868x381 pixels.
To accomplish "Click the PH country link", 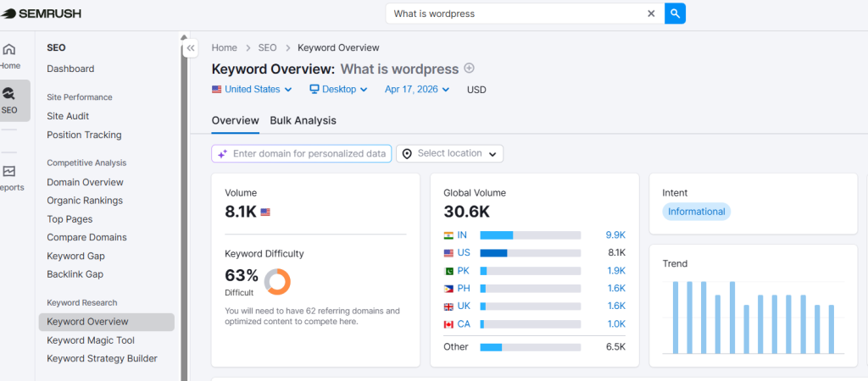I will (464, 289).
